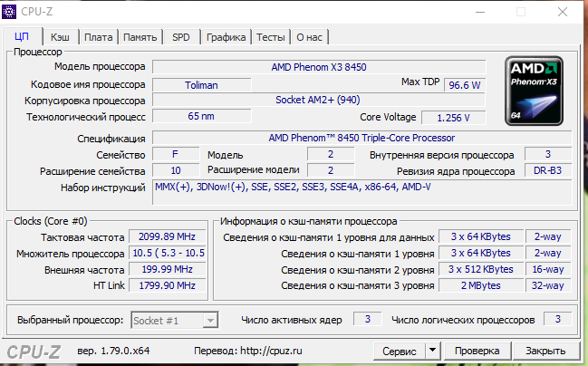Click the instruction set list field
588x366 pixels.
(361, 192)
